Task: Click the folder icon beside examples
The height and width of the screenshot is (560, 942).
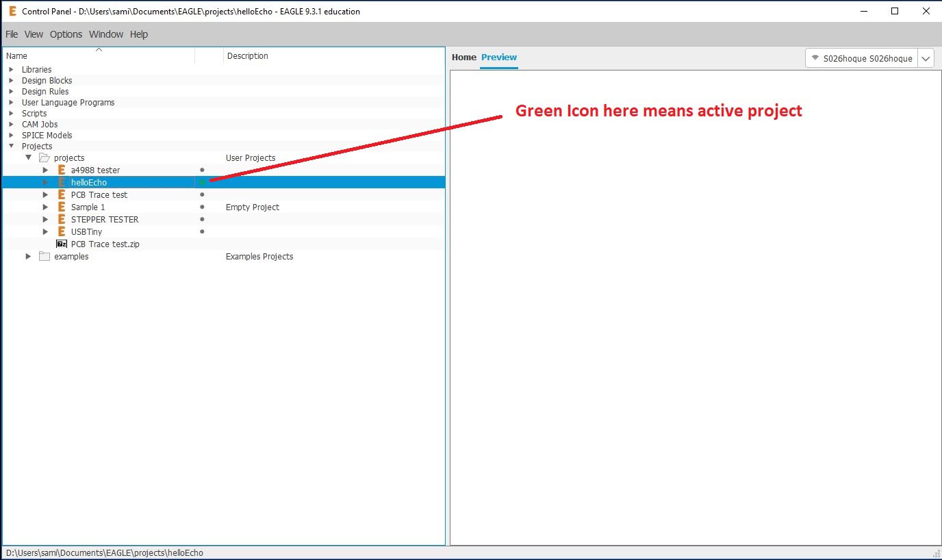Action: click(x=44, y=256)
